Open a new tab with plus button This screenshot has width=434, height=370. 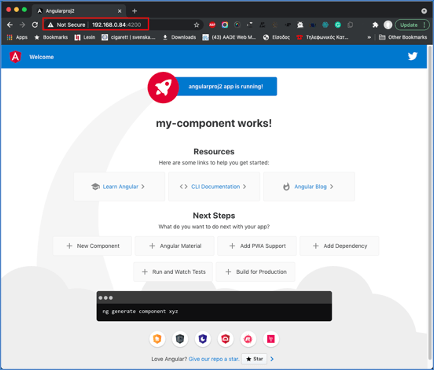tap(134, 11)
